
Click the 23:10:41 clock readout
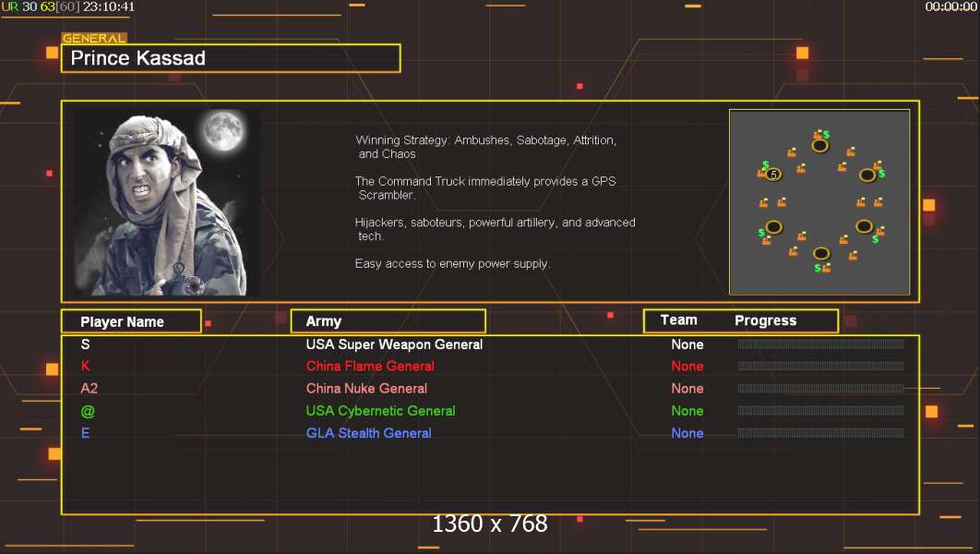[x=109, y=6]
